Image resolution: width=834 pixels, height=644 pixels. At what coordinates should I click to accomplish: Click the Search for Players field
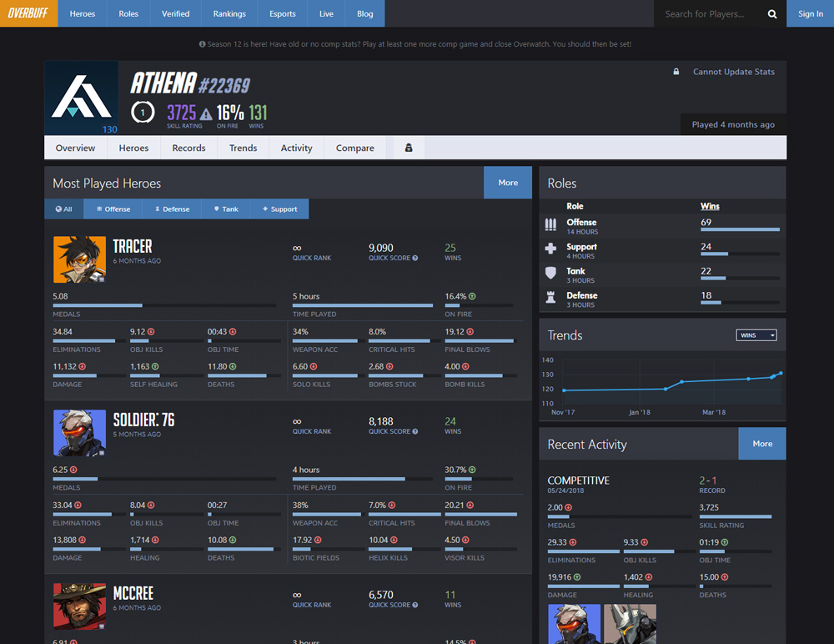[x=711, y=14]
